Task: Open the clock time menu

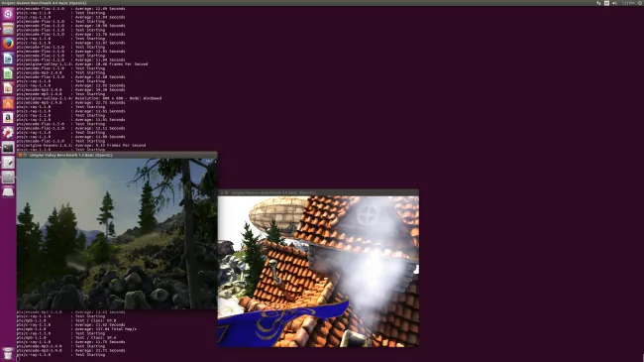Action: (628, 3)
